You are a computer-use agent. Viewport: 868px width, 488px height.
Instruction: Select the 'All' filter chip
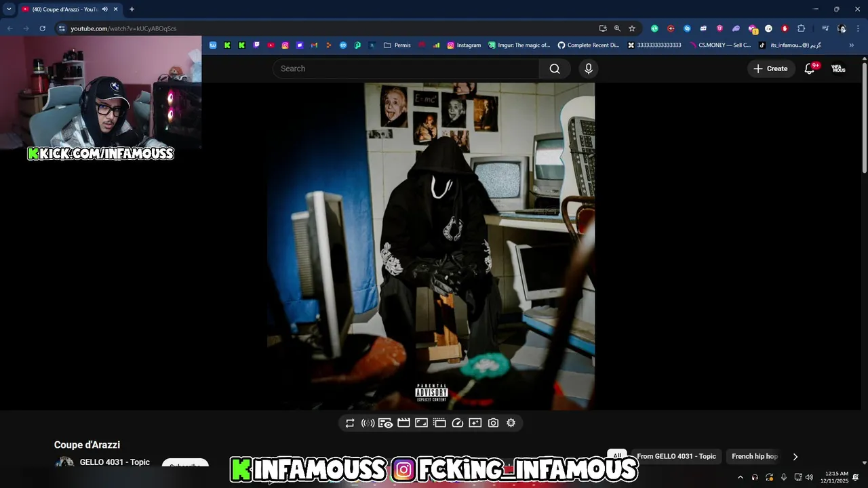[x=617, y=455]
